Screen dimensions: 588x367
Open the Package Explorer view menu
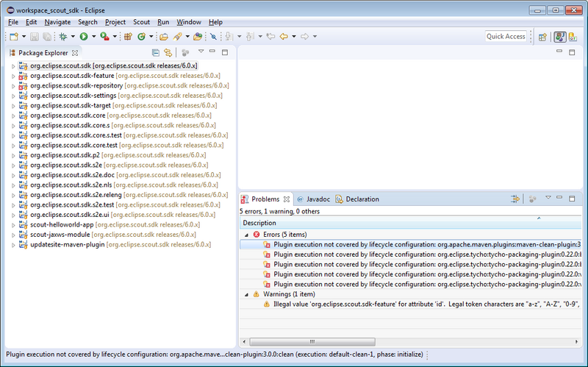point(201,51)
